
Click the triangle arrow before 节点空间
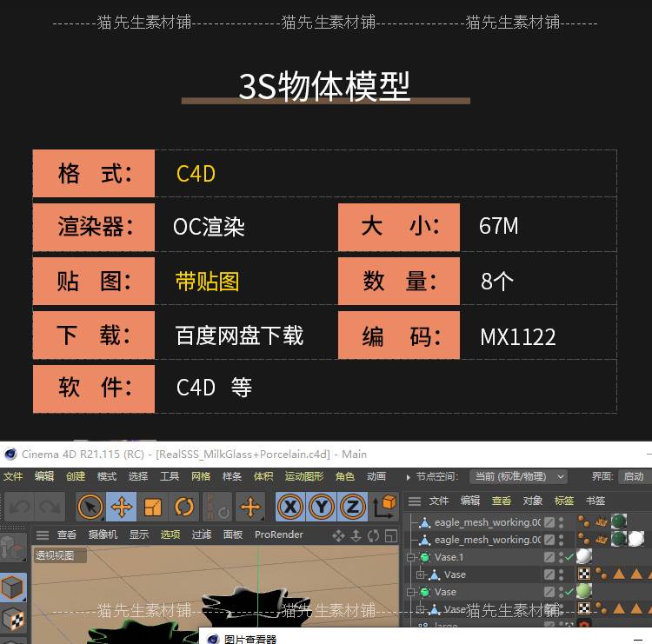click(409, 477)
